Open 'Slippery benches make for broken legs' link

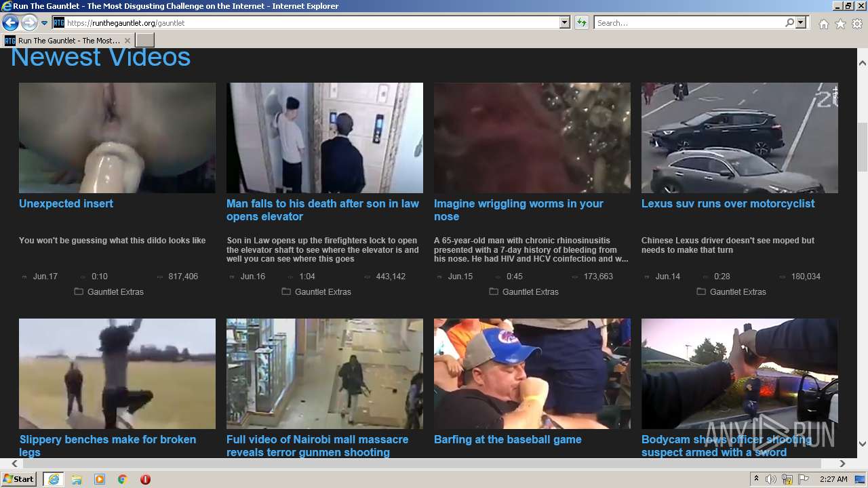click(x=107, y=445)
